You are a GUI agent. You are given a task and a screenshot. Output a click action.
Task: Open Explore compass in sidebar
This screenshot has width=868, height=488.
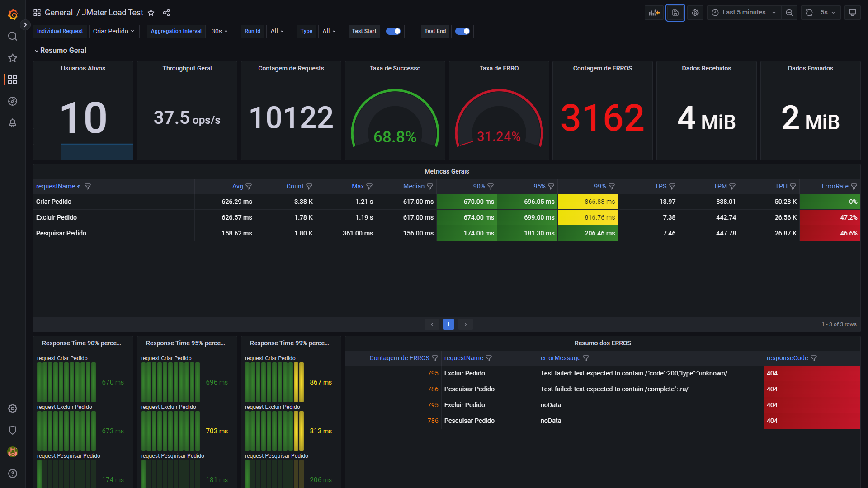click(13, 101)
